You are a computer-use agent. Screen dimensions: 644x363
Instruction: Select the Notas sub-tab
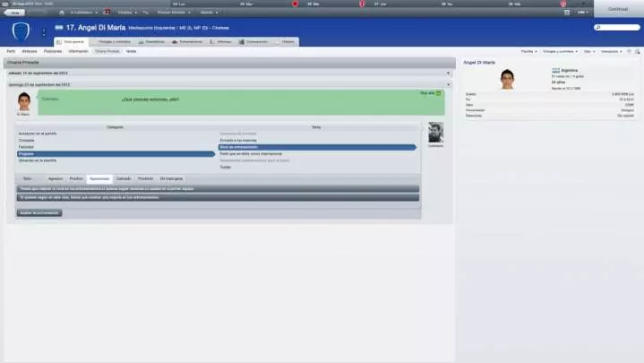tap(131, 51)
